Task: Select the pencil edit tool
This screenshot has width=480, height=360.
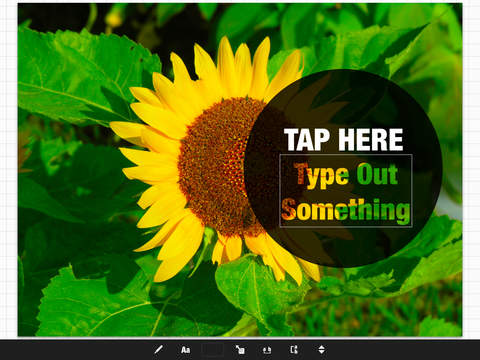Action: click(159, 350)
